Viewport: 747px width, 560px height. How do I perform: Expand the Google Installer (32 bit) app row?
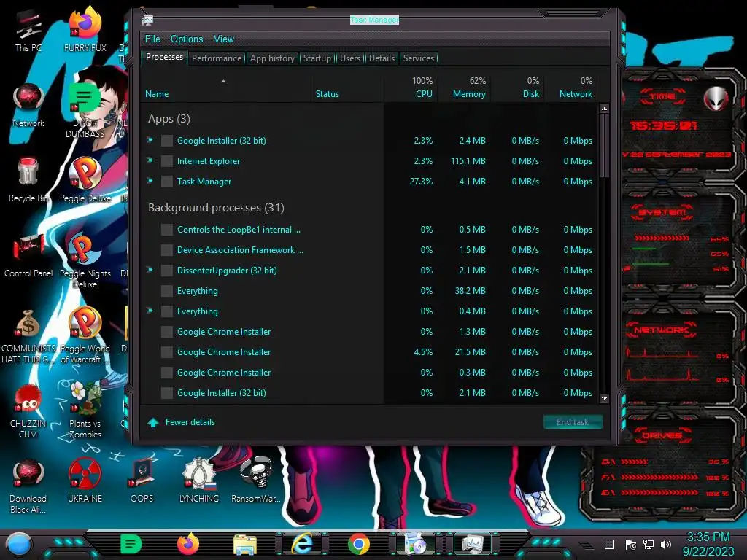[x=150, y=140]
